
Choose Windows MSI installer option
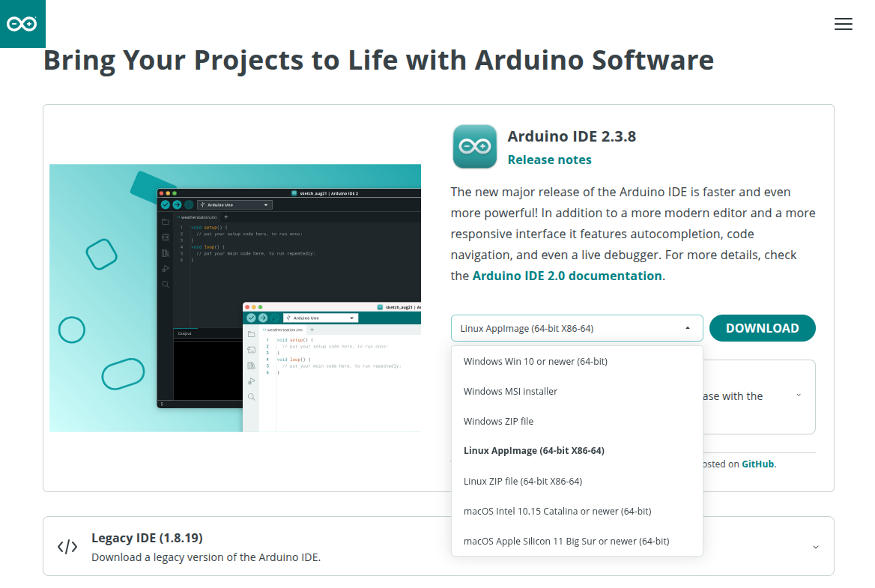point(510,391)
